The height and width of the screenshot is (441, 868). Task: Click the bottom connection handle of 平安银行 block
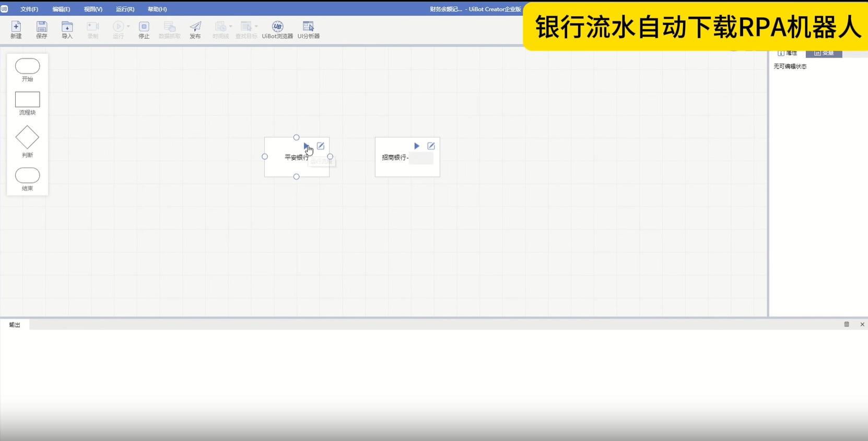(297, 177)
